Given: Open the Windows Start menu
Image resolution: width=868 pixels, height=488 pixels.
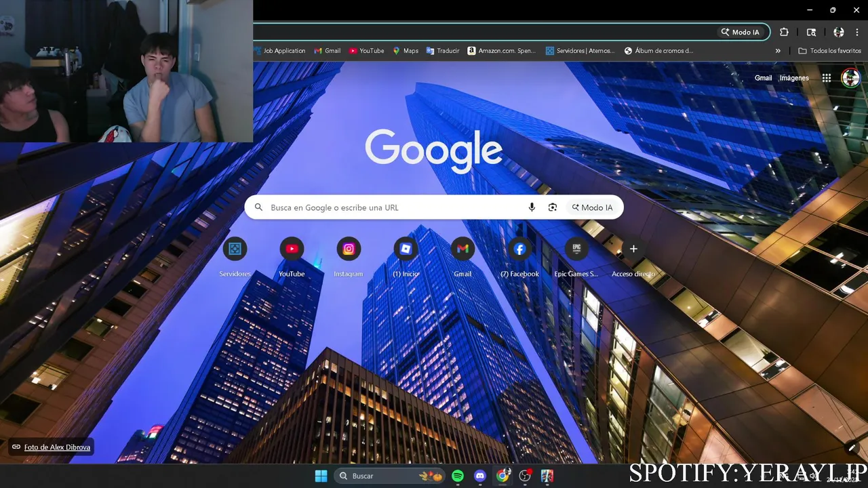Looking at the screenshot, I should (x=321, y=476).
